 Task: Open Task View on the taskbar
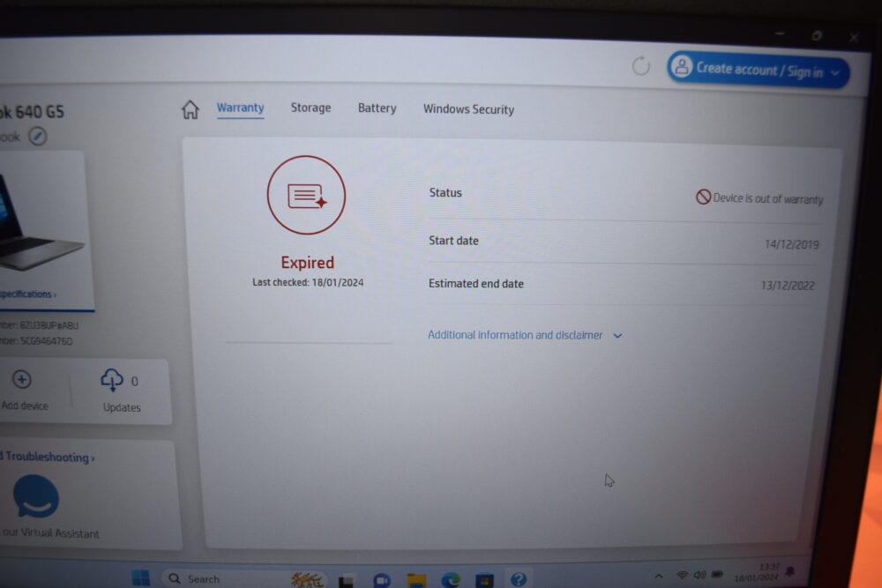click(346, 580)
